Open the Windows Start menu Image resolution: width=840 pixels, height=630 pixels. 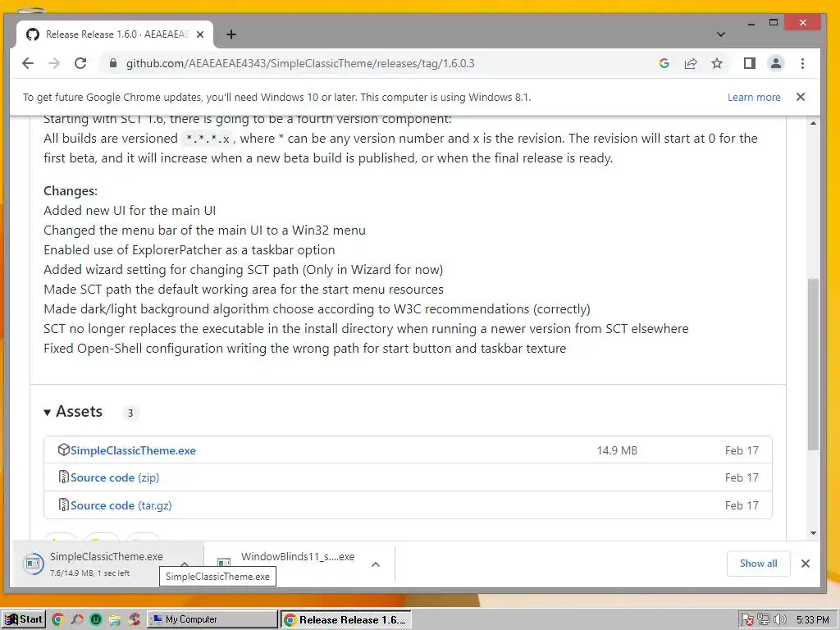[x=24, y=619]
